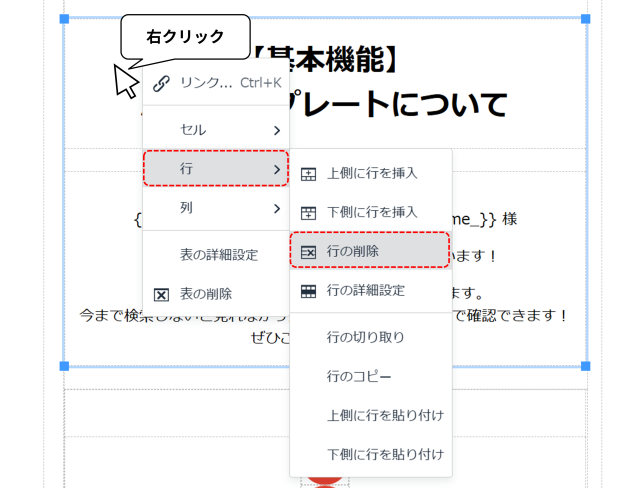Expand the セル submenu arrow
The image size is (640, 488).
(x=277, y=131)
